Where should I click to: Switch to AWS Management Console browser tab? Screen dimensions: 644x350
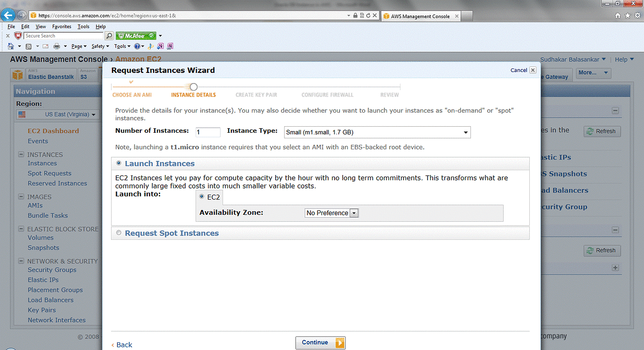pos(420,16)
